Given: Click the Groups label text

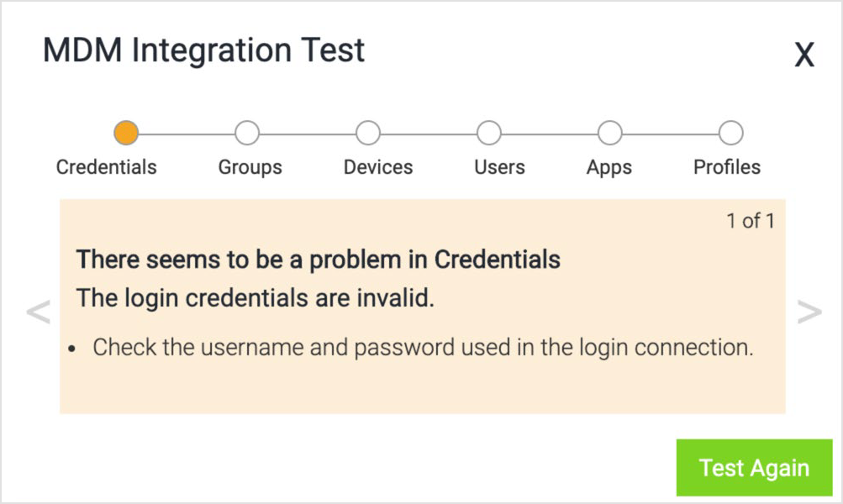Looking at the screenshot, I should coord(249,167).
